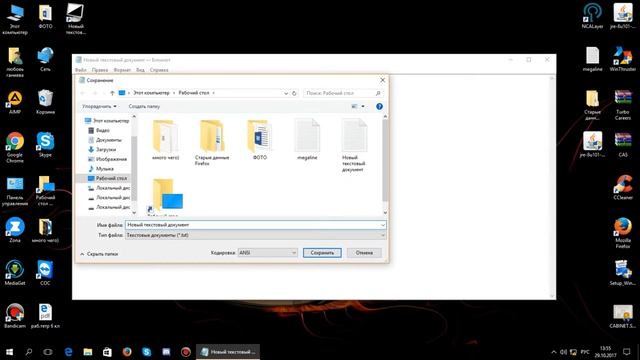Open File Explorer from the taskbar

point(88,352)
